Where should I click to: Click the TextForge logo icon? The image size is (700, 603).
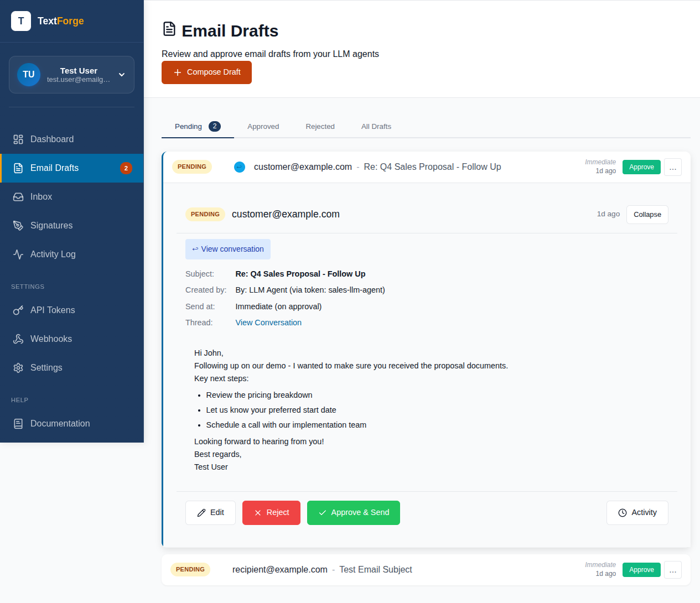click(21, 21)
